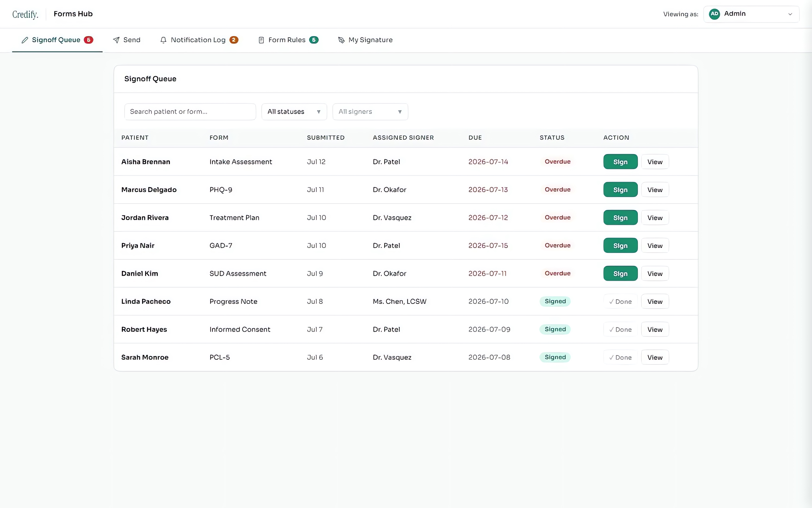This screenshot has width=812, height=508.
Task: View Aisha Brennan's Intake Assessment
Action: [x=655, y=162]
